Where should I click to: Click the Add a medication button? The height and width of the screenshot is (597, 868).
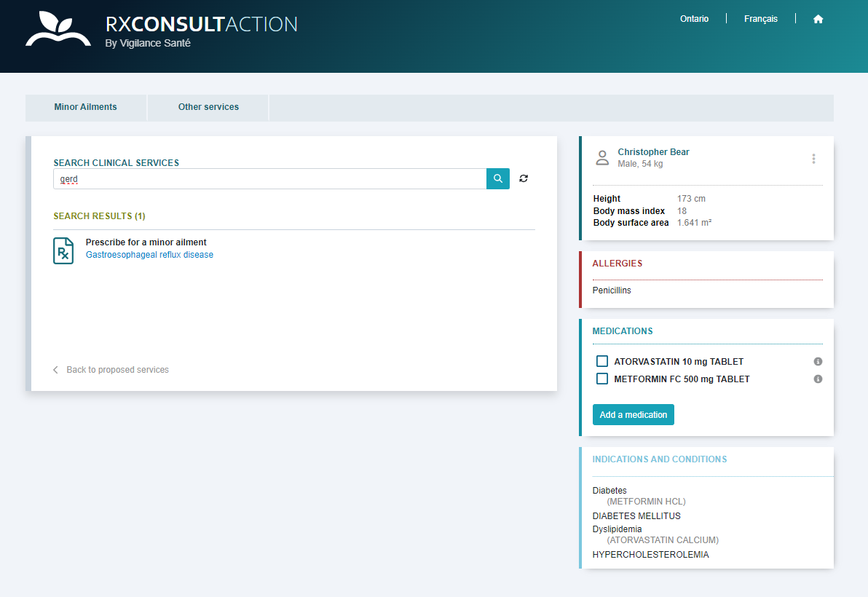(633, 414)
